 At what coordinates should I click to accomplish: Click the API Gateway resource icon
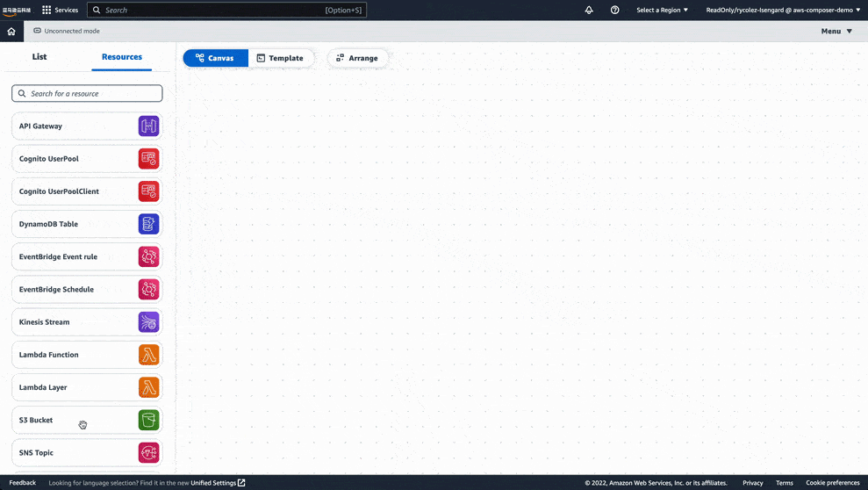148,126
